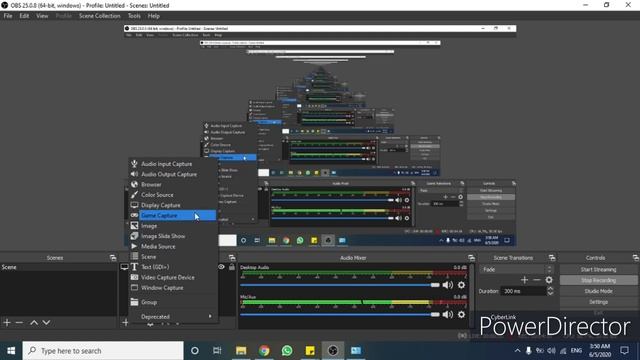The width and height of the screenshot is (640, 360).
Task: Open the Edit menu
Action: pyautogui.click(x=24, y=16)
